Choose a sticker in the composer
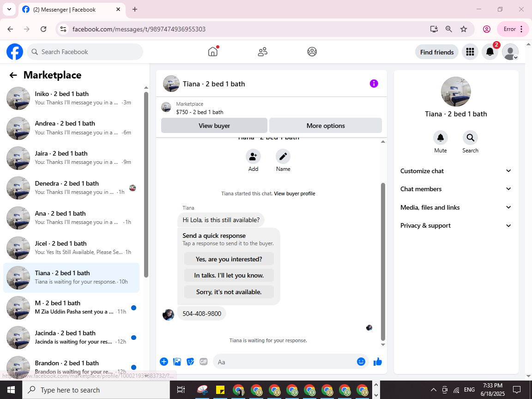 click(x=190, y=362)
